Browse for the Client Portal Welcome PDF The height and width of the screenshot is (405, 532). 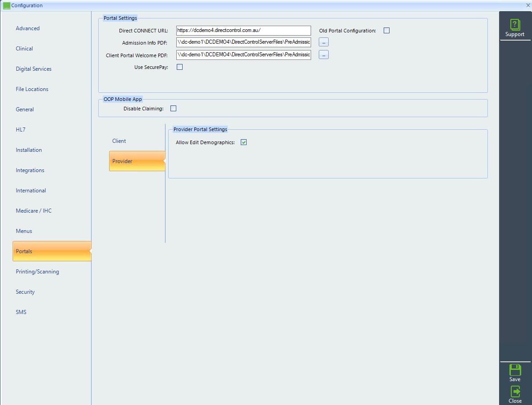click(x=324, y=55)
